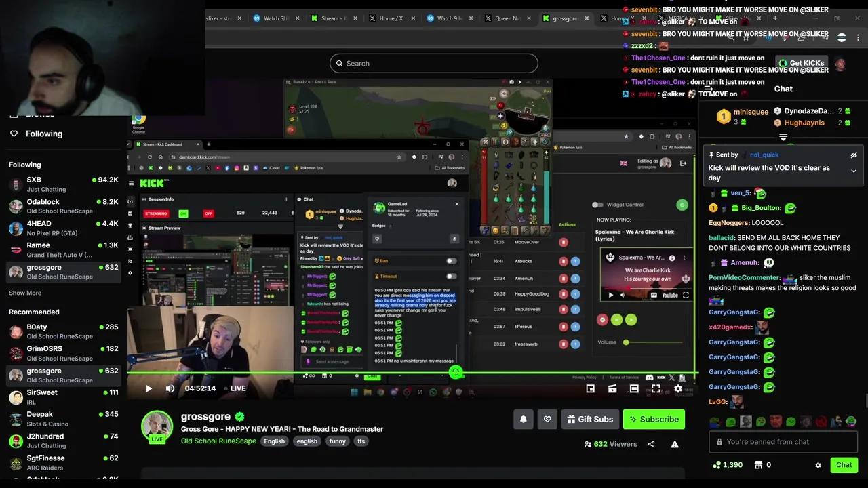Open B0aty in Recommended list
Viewport: 868px width, 488px height.
64,331
